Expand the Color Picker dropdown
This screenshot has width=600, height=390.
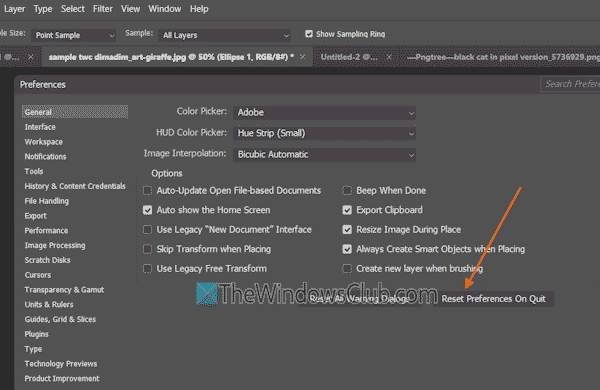pos(324,113)
